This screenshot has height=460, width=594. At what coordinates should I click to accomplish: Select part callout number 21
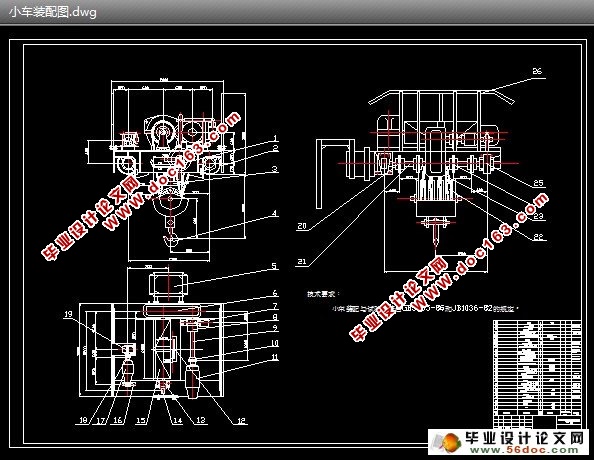pyautogui.click(x=302, y=261)
